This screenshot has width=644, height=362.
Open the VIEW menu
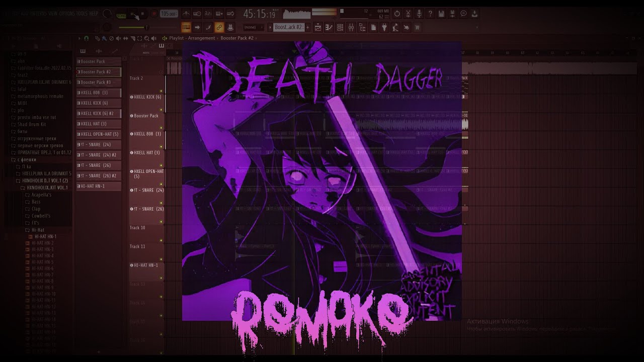point(53,14)
